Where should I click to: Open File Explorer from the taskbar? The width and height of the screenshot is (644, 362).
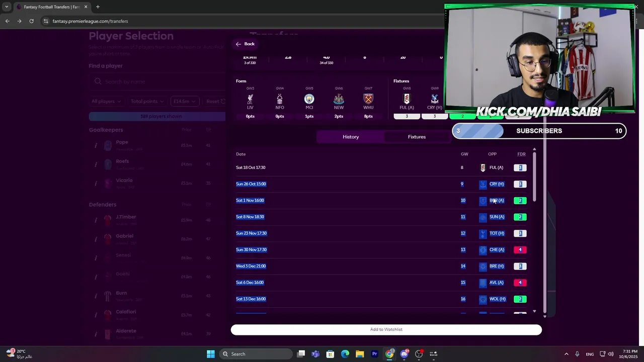360,354
